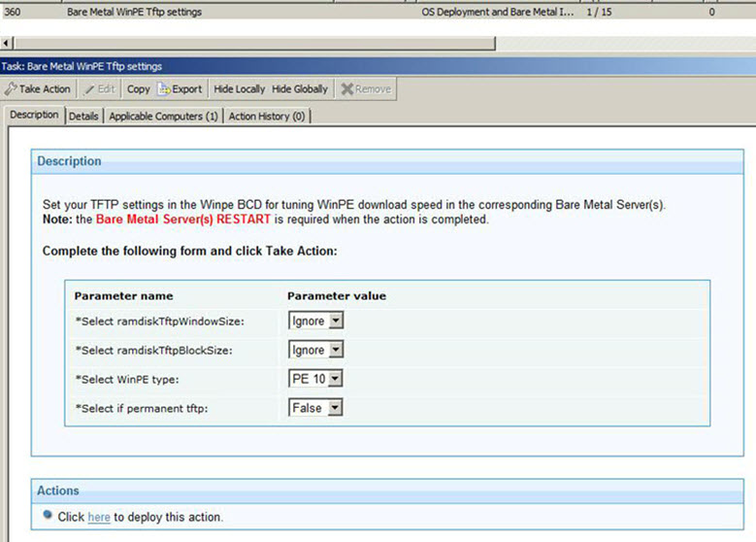This screenshot has height=542, width=756.
Task: Hide task globally
Action: 300,88
